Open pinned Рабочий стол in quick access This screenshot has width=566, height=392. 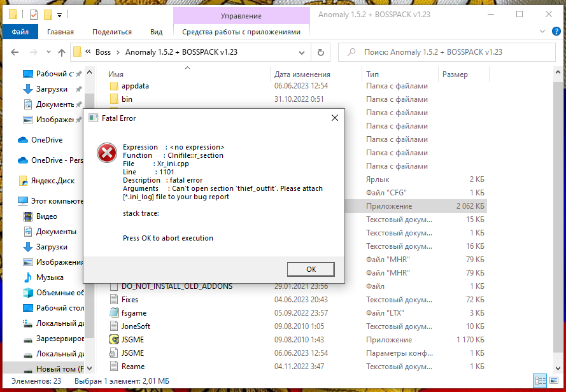pos(52,74)
